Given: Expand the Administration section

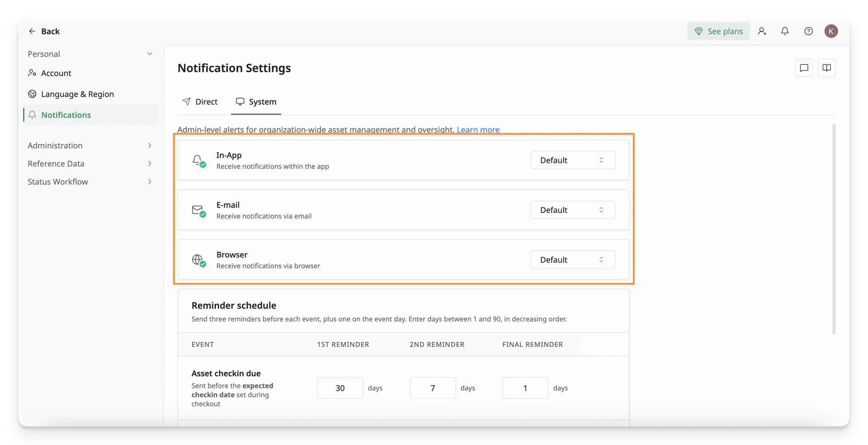Looking at the screenshot, I should tap(90, 146).
